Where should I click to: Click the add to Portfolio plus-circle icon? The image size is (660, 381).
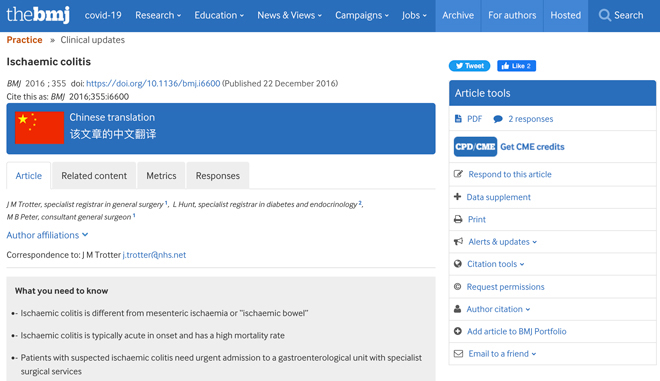point(458,331)
